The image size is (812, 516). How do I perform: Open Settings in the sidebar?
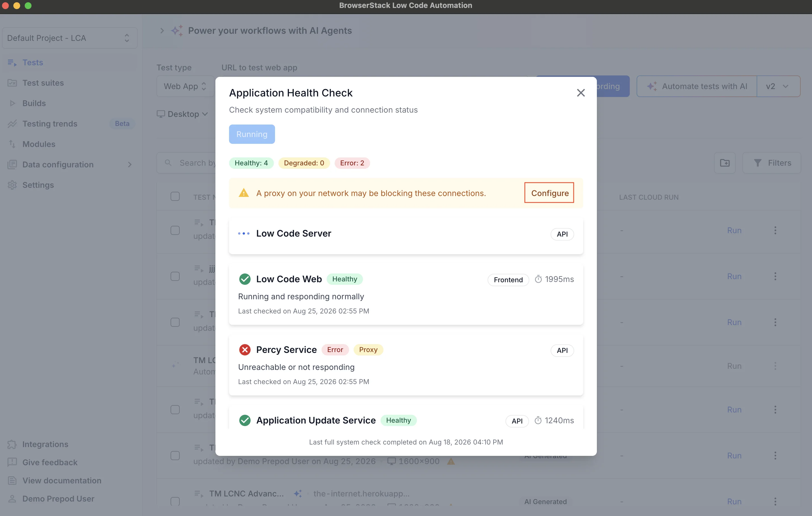pos(38,185)
